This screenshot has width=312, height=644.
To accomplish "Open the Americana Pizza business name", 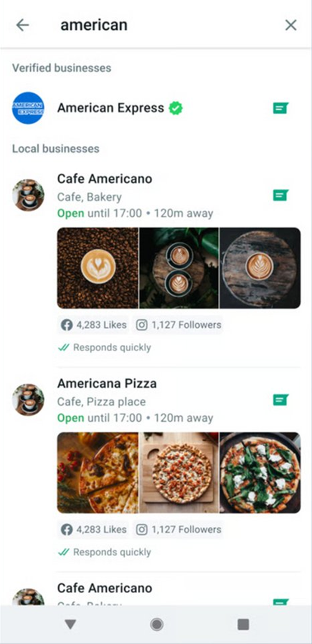I will tap(107, 383).
